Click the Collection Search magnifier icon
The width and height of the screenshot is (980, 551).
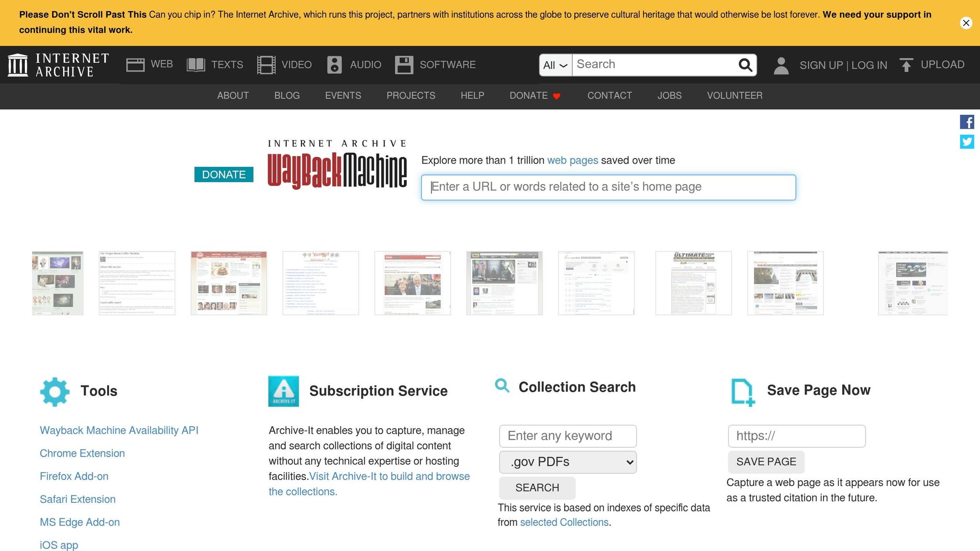pos(502,385)
